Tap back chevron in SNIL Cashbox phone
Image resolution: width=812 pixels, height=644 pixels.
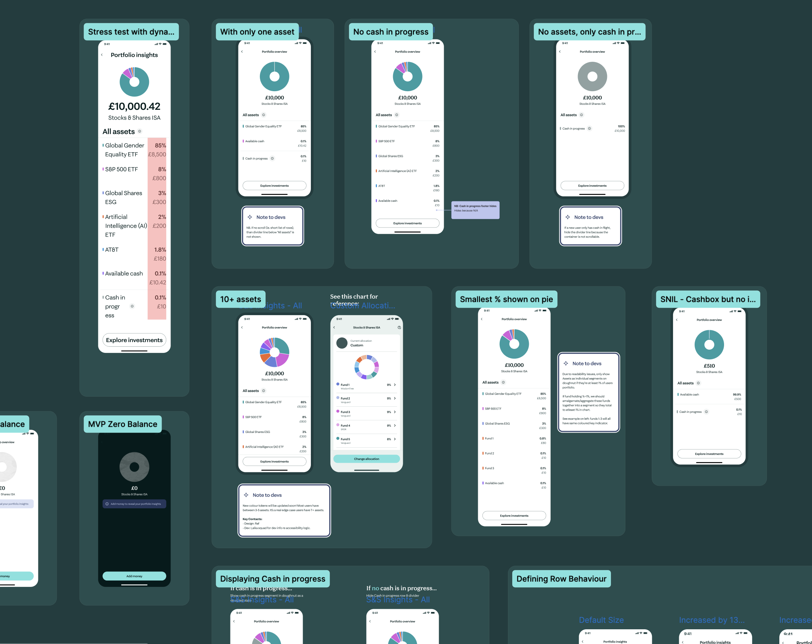pos(676,320)
